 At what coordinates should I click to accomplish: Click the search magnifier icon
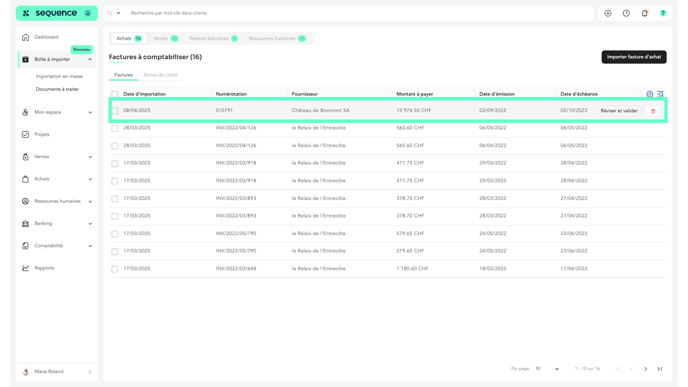coord(110,13)
